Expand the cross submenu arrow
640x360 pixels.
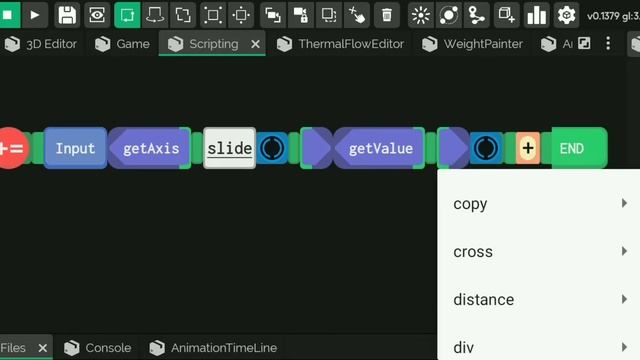pos(624,251)
